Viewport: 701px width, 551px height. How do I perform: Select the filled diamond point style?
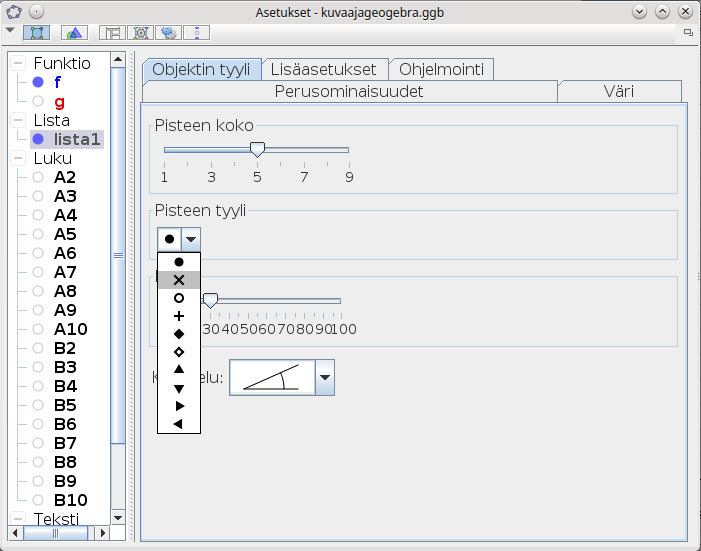coord(179,334)
